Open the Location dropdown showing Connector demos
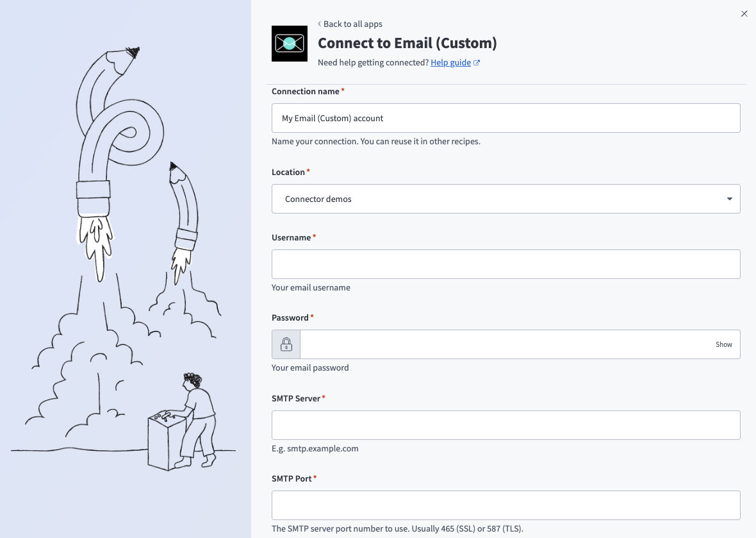This screenshot has width=756, height=538. pyautogui.click(x=506, y=199)
